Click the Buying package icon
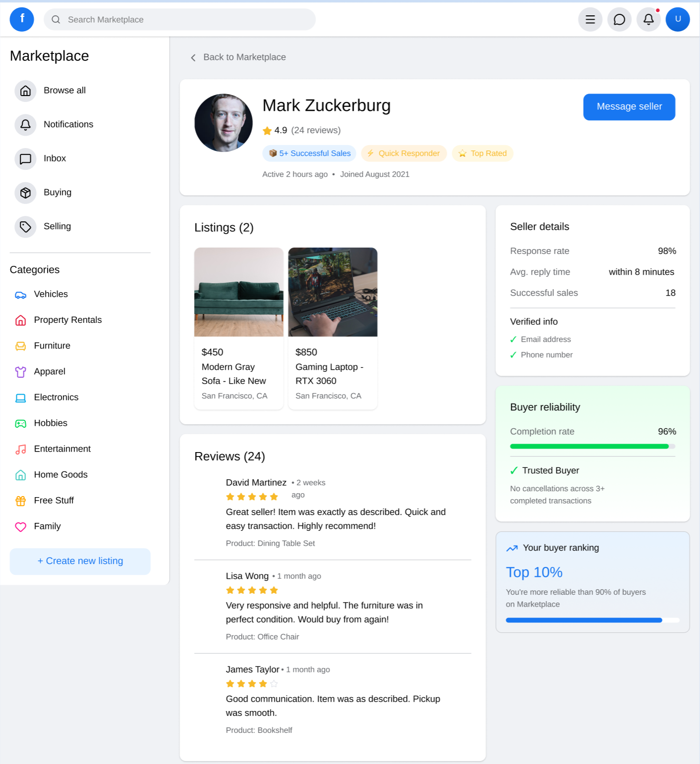 (x=25, y=193)
